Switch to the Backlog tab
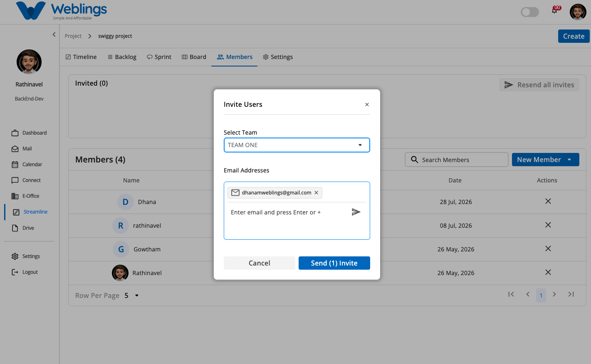This screenshot has width=591, height=364. coord(122,57)
